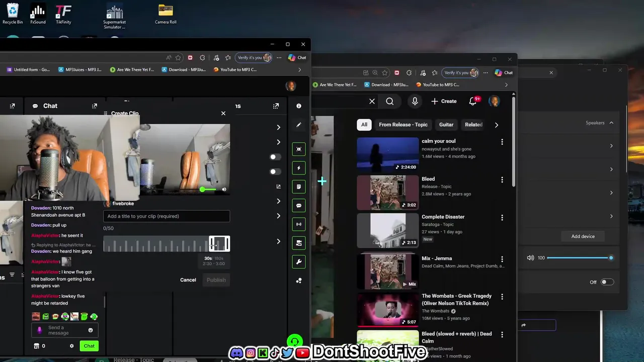Click Verify it's you in front Edge
The image size is (644, 362).
[255, 58]
